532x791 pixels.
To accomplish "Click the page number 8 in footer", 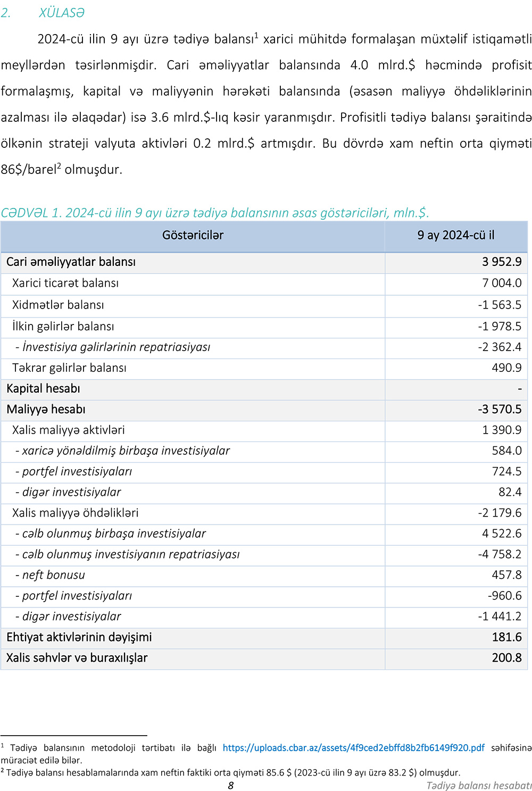I will pos(231,785).
